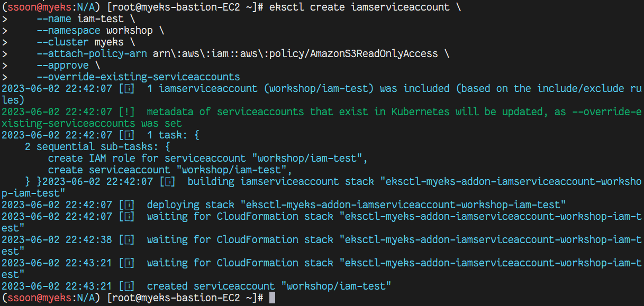Click the 'created serviceaccount "workshop/iam-test"' final message
The image size is (644, 306).
click(x=269, y=286)
